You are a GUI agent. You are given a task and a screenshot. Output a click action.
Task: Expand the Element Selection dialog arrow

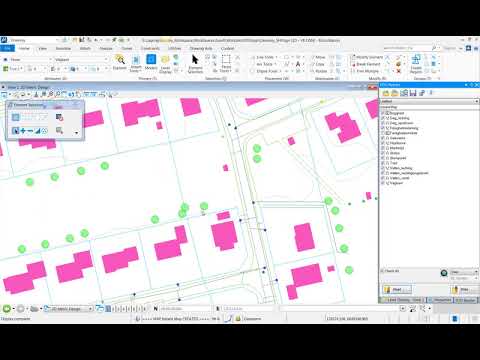click(x=77, y=133)
